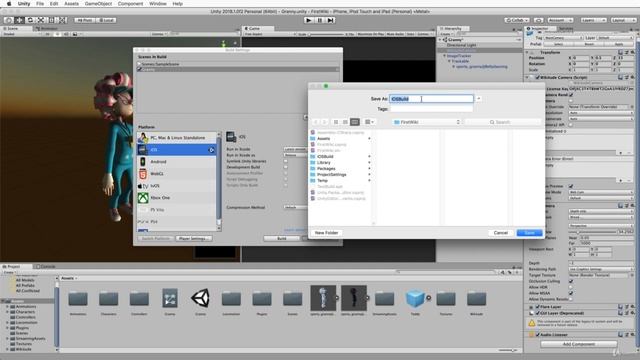
Task: Open Wikitude Camera component help icon
Action: pos(620,77)
